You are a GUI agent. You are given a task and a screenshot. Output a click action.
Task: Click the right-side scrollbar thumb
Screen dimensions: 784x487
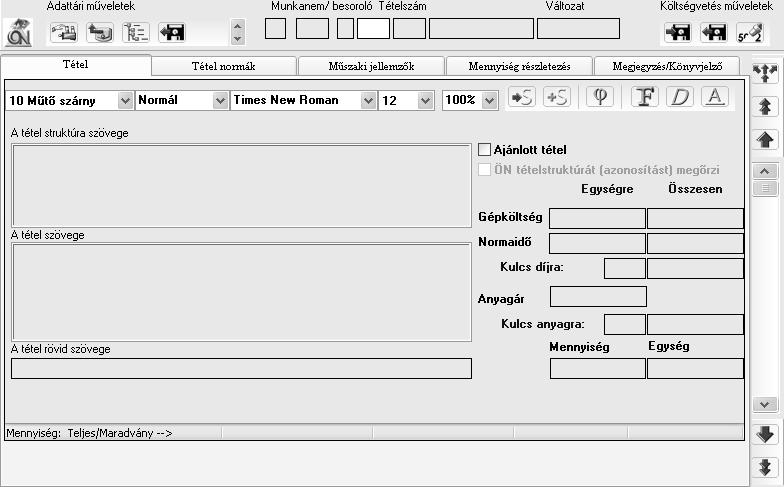[765, 188]
